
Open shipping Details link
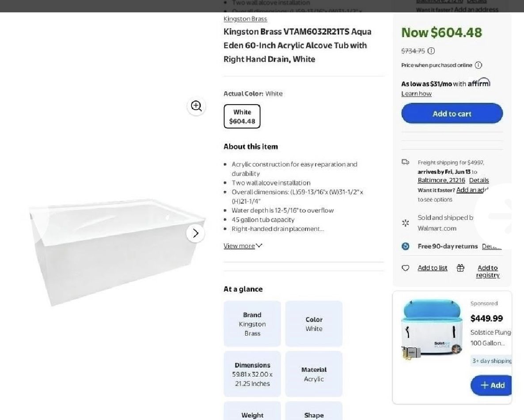click(479, 180)
